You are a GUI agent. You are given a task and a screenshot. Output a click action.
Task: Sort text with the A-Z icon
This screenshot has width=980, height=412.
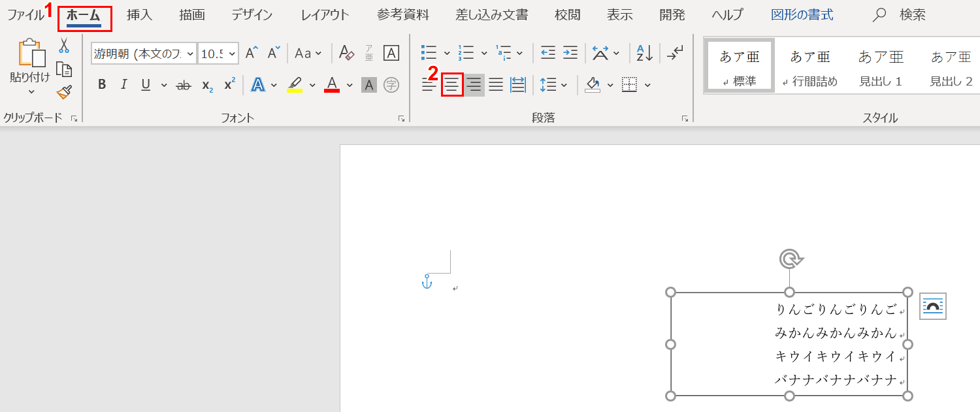(645, 54)
